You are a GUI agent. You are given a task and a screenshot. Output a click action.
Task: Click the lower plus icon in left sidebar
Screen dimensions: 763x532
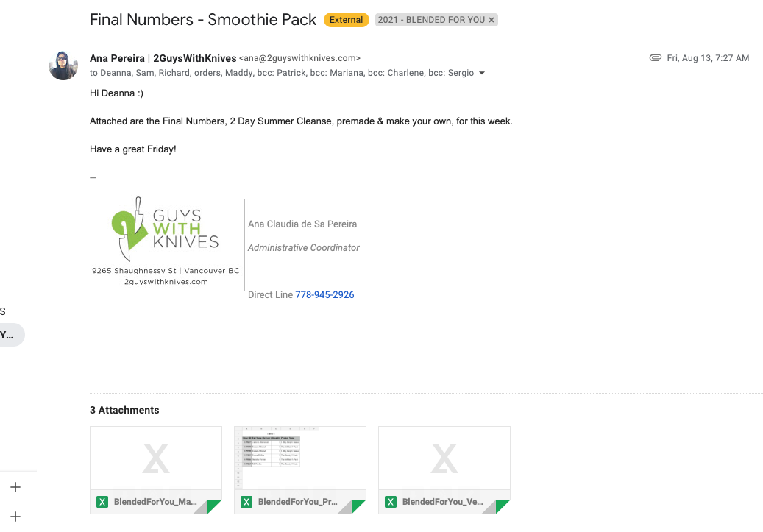coord(15,517)
